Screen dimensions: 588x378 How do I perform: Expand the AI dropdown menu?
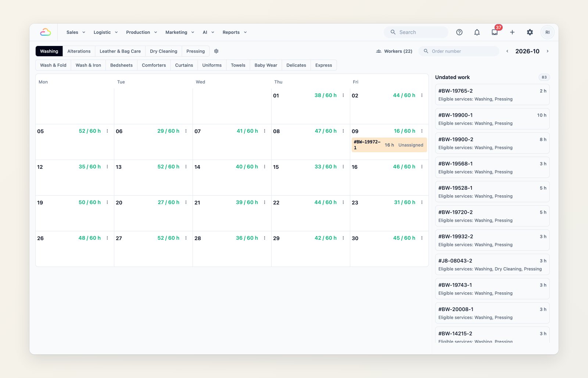pos(208,32)
